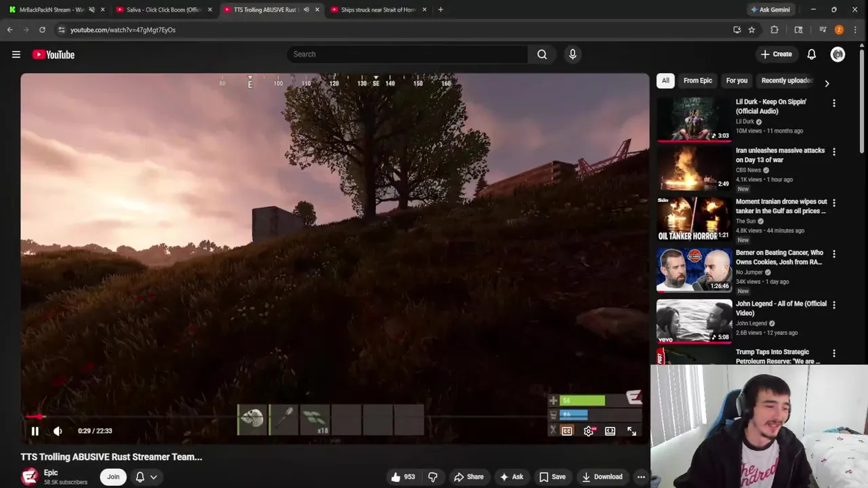Image resolution: width=868 pixels, height=488 pixels.
Task: Close the Saliva Click Click Boom tab
Action: point(210,9)
